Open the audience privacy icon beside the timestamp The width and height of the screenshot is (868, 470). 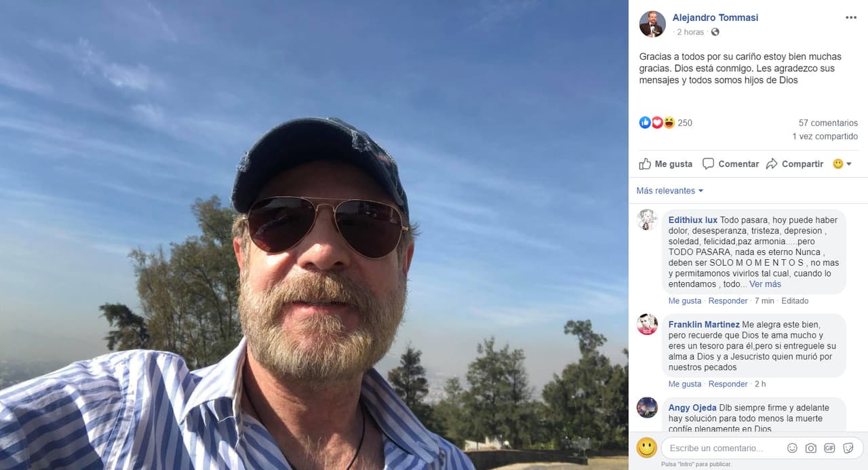click(715, 32)
